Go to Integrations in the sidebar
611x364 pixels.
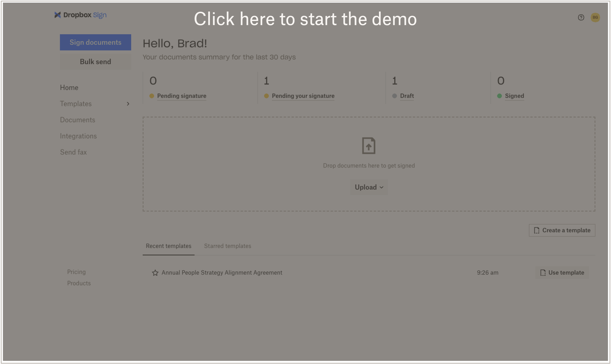78,136
